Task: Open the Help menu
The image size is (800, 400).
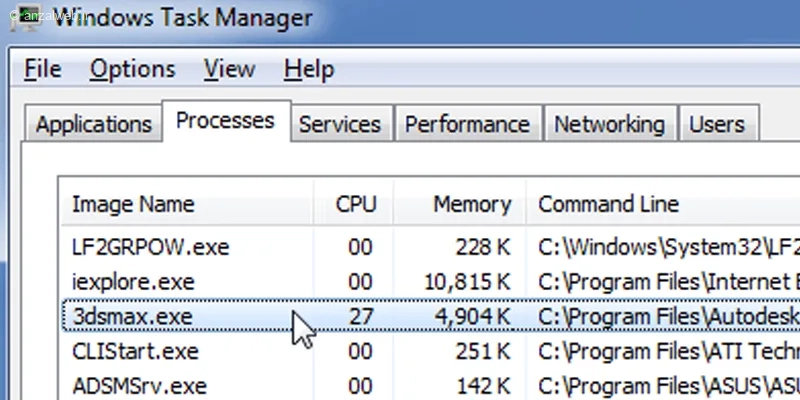Action: 308,70
